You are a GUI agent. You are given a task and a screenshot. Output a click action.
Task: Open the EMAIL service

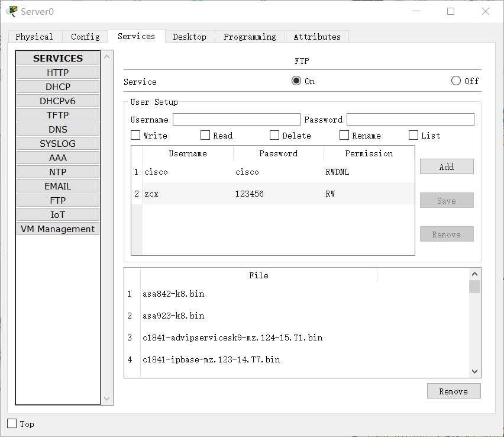pos(58,186)
